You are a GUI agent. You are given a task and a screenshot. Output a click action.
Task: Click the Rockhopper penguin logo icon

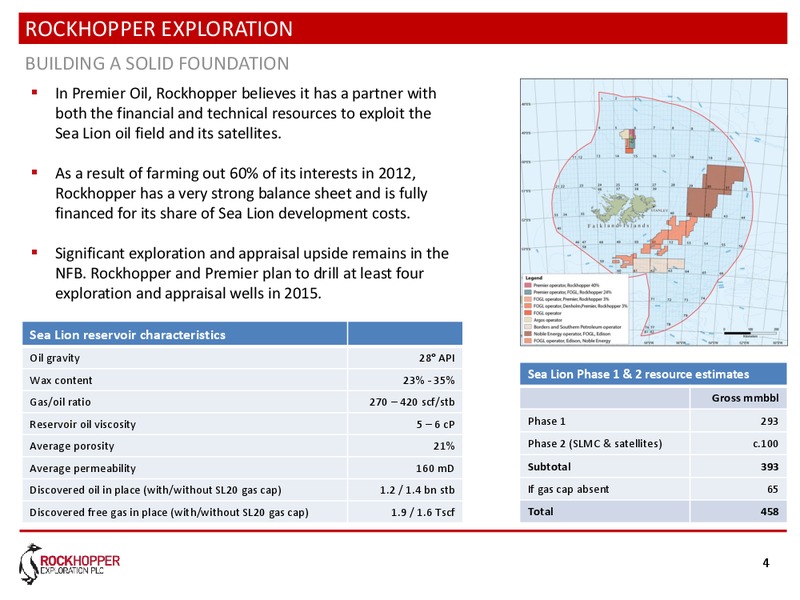pyautogui.click(x=30, y=564)
